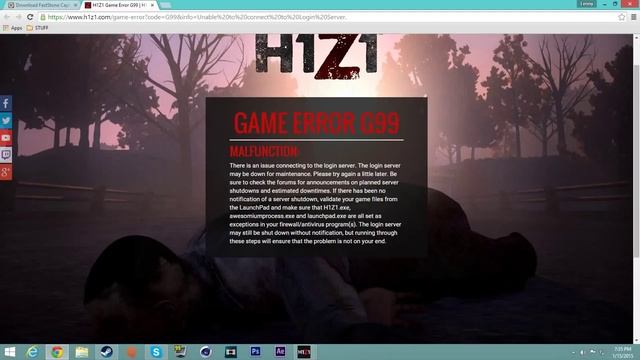
Task: Open the Windows Start button
Action: [x=9, y=352]
